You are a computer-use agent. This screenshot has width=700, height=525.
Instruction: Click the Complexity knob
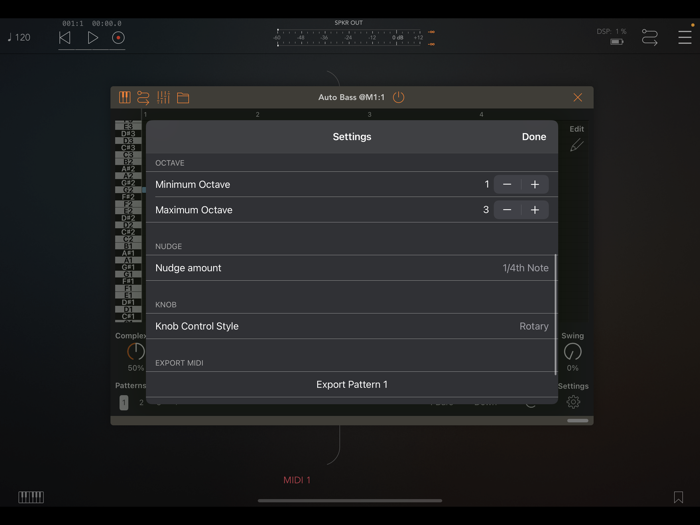click(x=136, y=352)
